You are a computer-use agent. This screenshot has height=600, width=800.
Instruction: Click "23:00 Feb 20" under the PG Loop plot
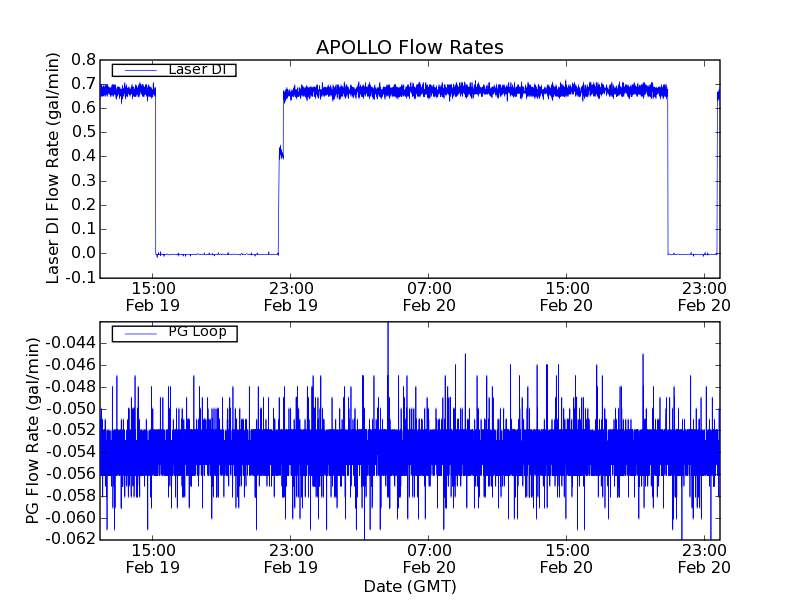click(x=704, y=559)
